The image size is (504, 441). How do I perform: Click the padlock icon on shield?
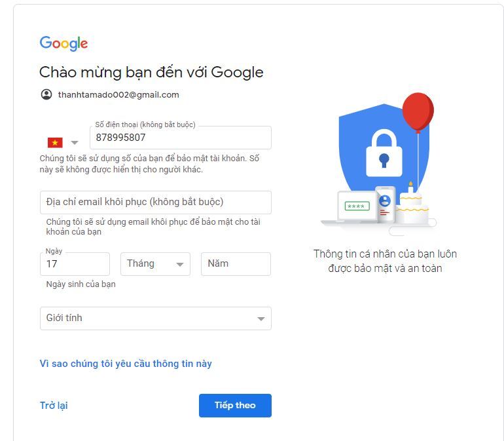click(384, 153)
